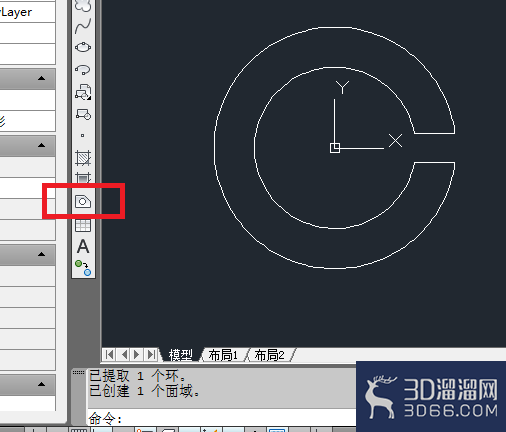The image size is (506, 432).
Task: Open the Gradient fill tool
Action: tap(83, 177)
